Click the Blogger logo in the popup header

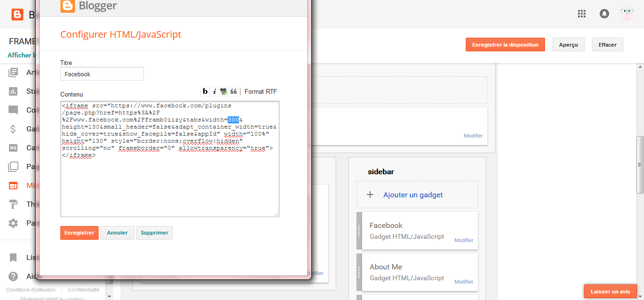tap(89, 6)
